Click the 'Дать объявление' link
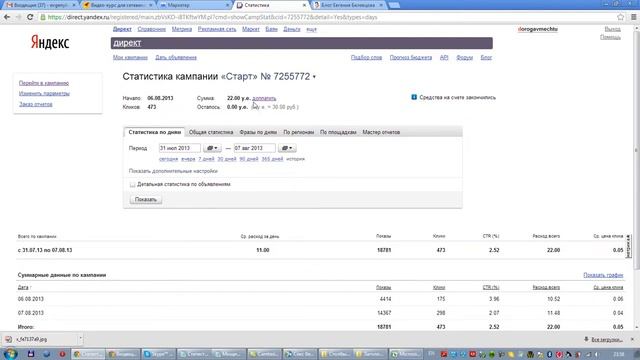This screenshot has width=640, height=360. coord(176,58)
